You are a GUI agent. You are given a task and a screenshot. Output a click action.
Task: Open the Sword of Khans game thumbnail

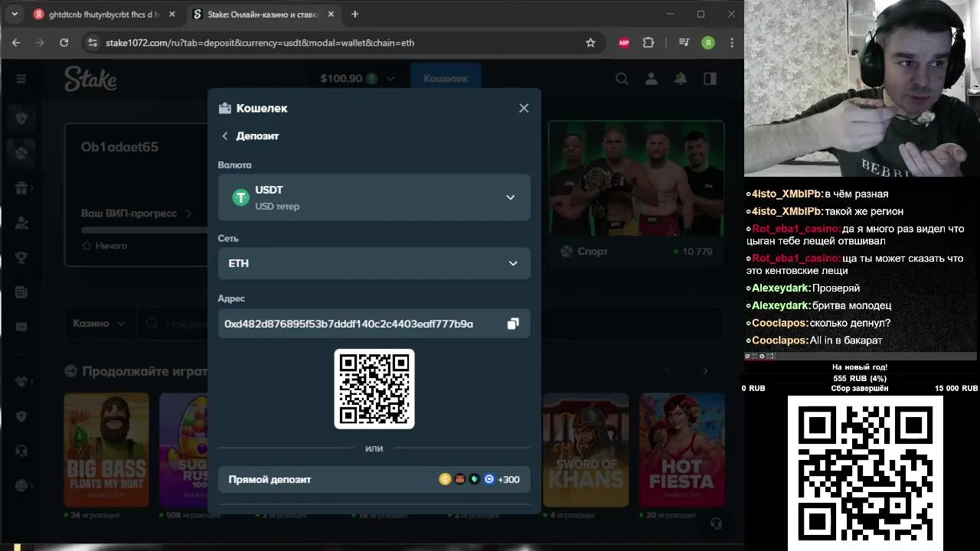point(586,450)
